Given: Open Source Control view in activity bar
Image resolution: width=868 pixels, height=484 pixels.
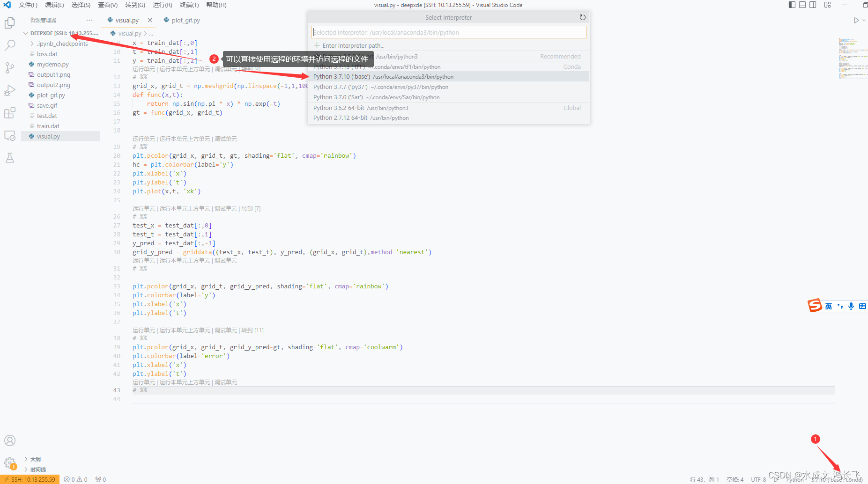Looking at the screenshot, I should coord(10,68).
